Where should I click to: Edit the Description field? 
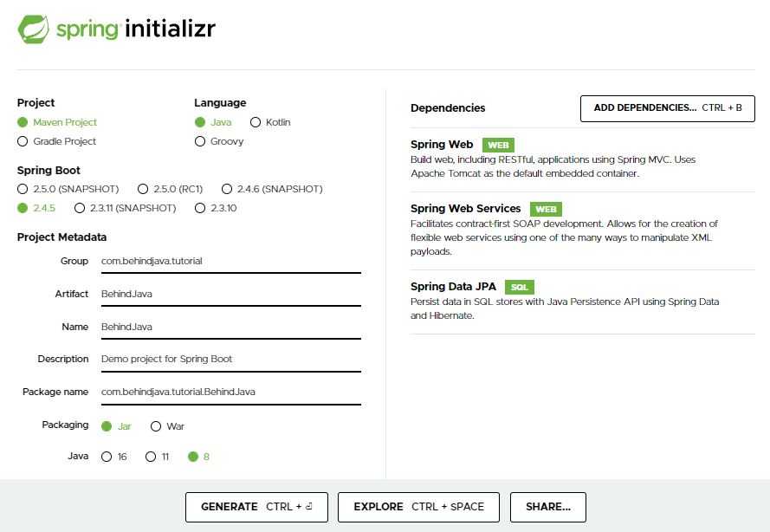click(230, 360)
